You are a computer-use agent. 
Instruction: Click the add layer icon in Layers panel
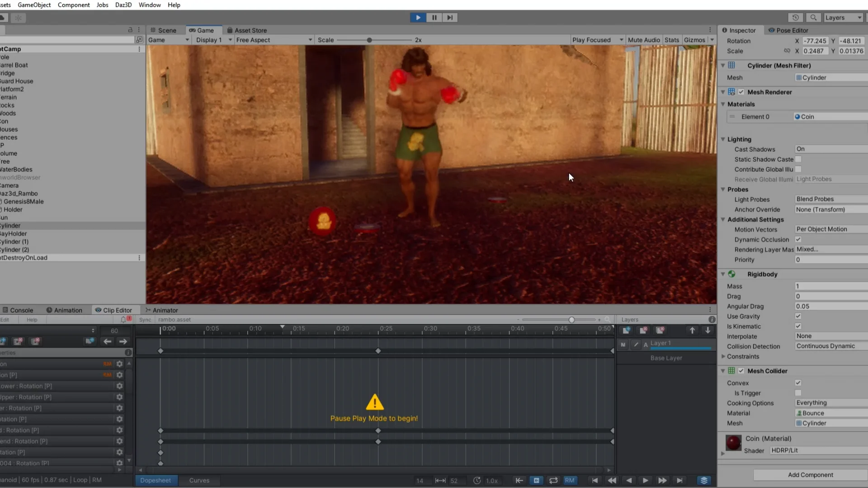(x=627, y=330)
